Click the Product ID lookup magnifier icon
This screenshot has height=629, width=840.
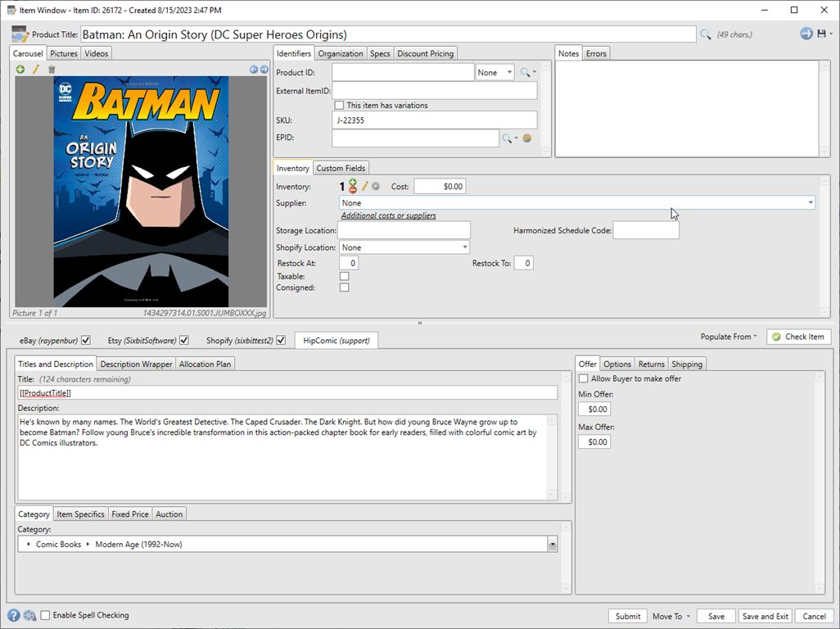(x=525, y=72)
